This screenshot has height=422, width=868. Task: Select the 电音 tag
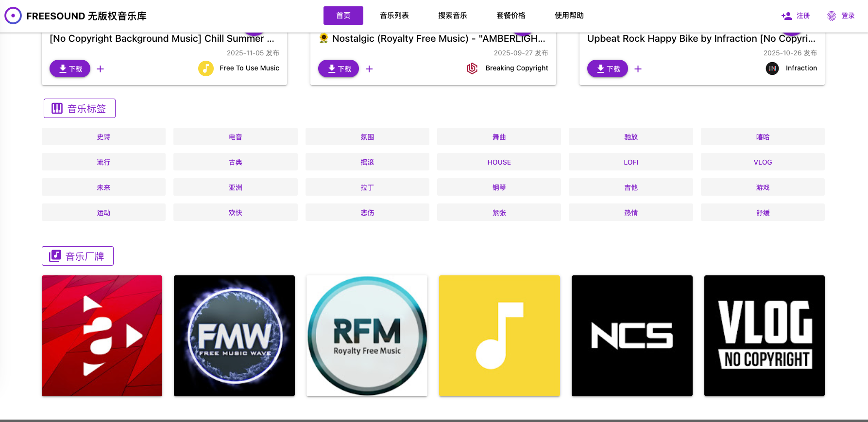[x=236, y=136]
